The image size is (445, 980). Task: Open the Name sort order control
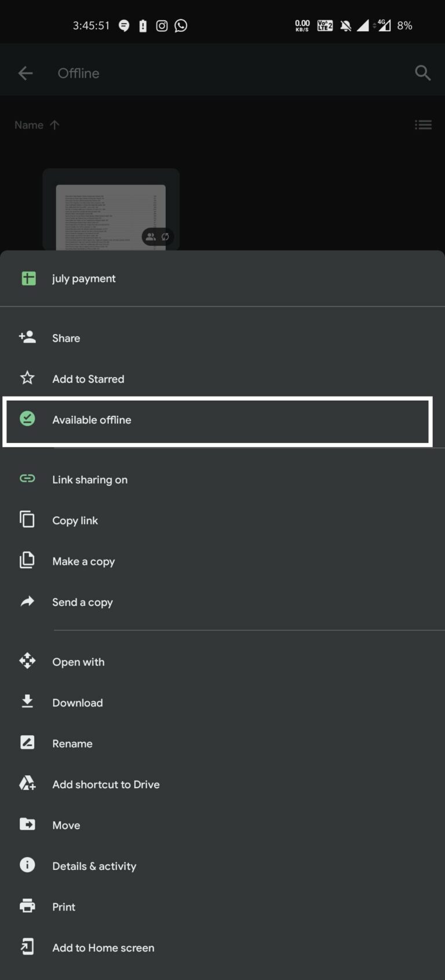37,125
